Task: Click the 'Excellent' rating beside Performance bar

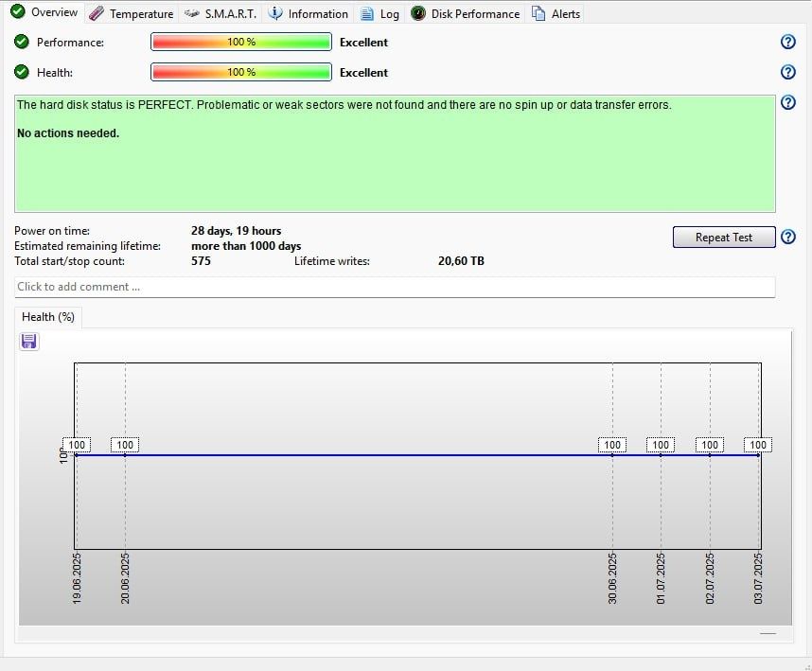Action: 363,43
